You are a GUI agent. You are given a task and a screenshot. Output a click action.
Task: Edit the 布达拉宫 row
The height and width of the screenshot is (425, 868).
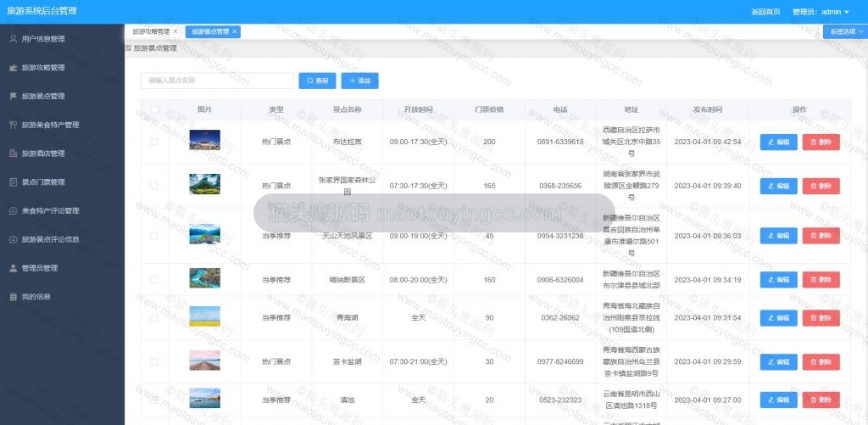click(778, 142)
